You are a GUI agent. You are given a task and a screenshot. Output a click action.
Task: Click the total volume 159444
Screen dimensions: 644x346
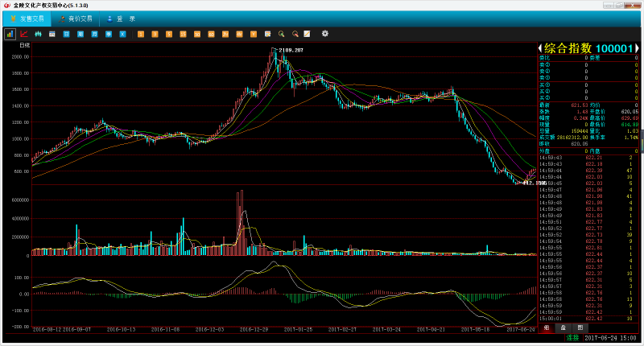pos(580,131)
